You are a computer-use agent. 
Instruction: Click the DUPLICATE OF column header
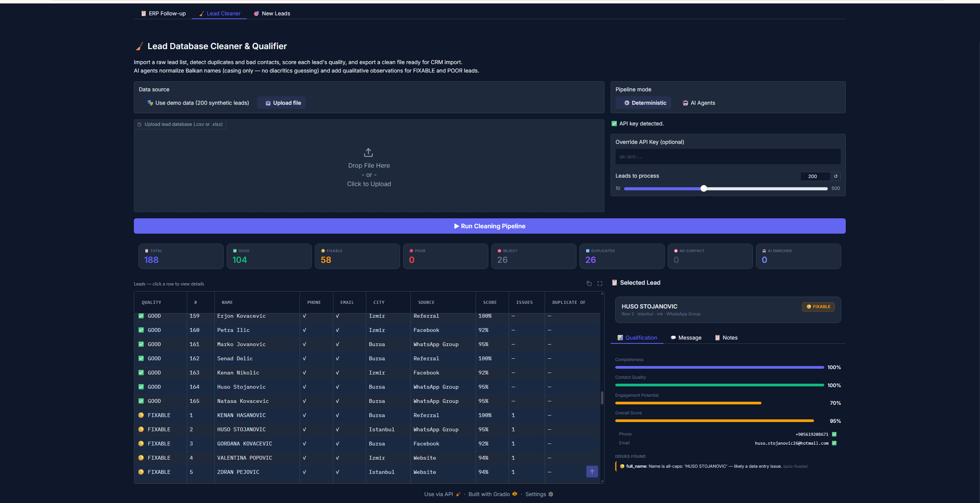(572, 302)
